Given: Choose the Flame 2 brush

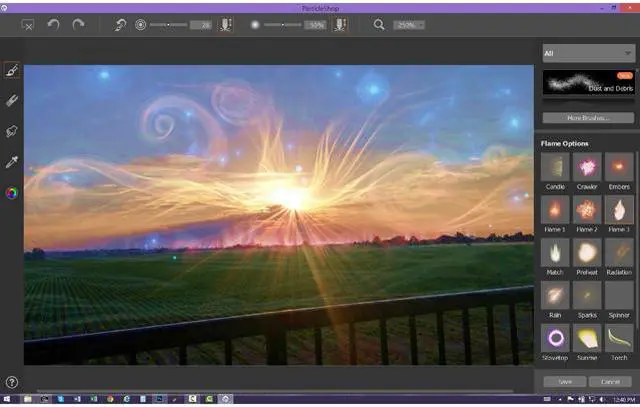Looking at the screenshot, I should [587, 209].
